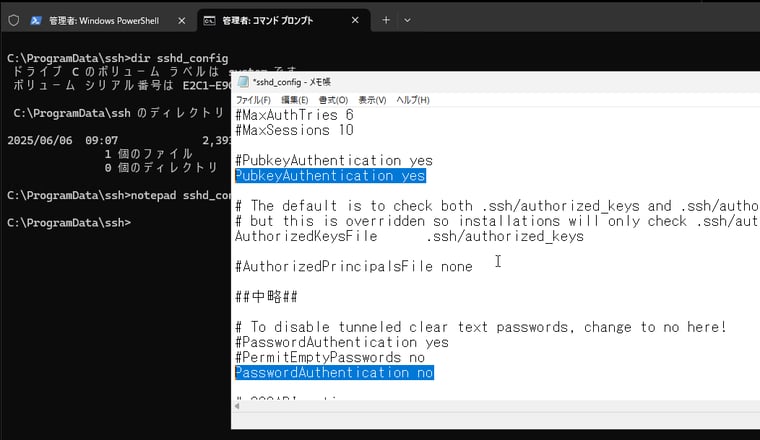Click the #MaxSessions 10 line
This screenshot has width=760, height=440.
(294, 130)
